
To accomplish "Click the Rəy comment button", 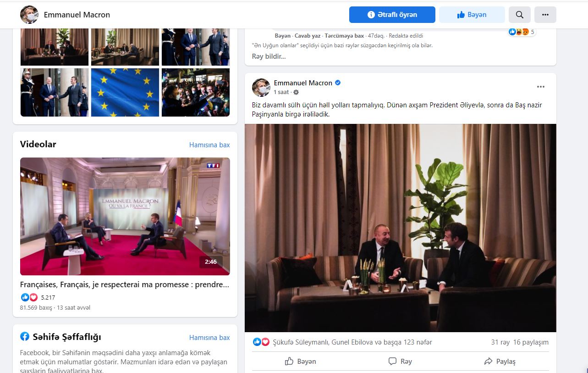I will (x=400, y=362).
